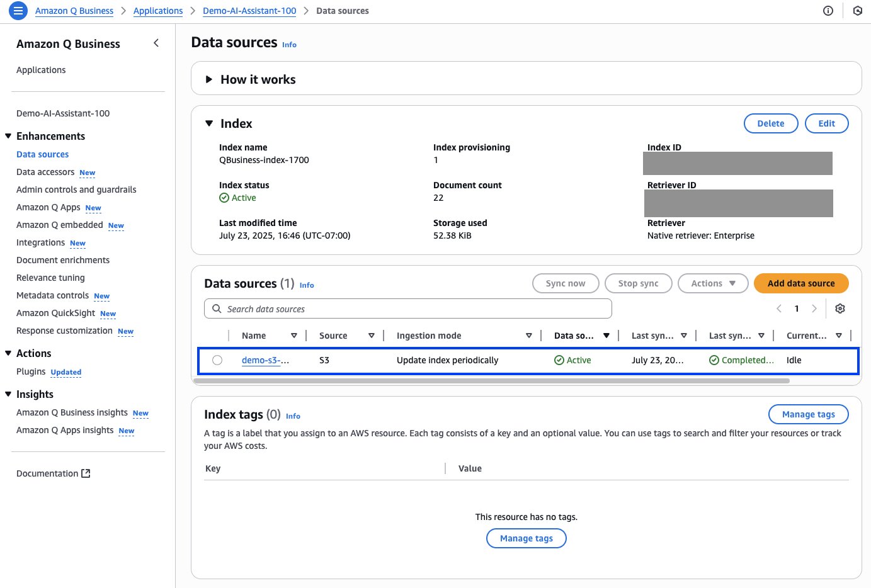The height and width of the screenshot is (588, 871).
Task: Collapse the Enhancements navigation group
Action: pyautogui.click(x=8, y=136)
